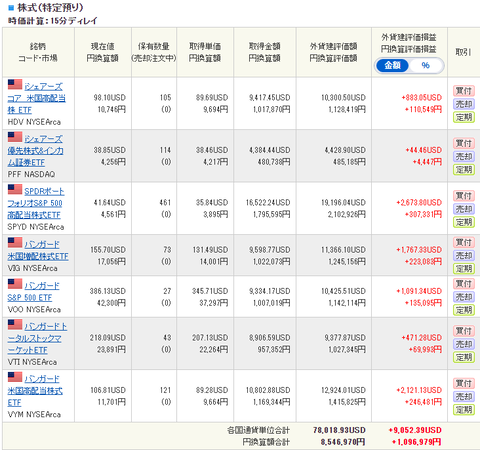480x450 pixels.
Task: Click 定期 for VOO NYSEArca
Action: tap(463, 310)
